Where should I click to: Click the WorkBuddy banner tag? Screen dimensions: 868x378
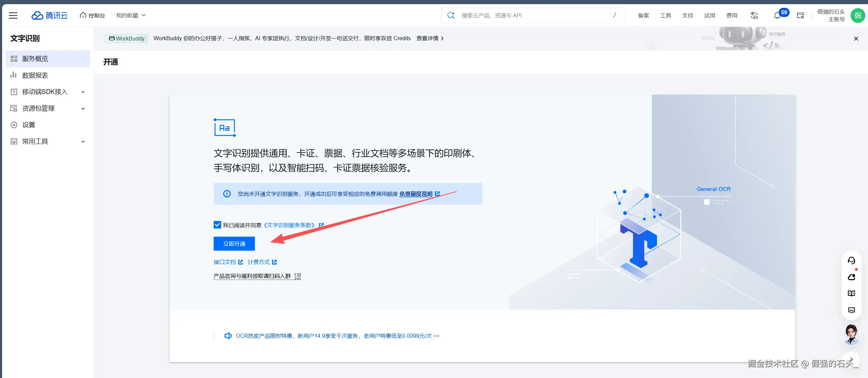click(x=126, y=38)
